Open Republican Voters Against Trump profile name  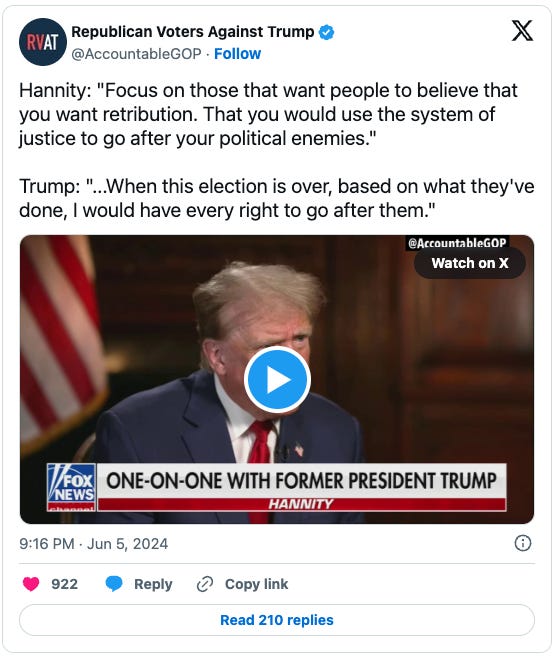(x=193, y=32)
